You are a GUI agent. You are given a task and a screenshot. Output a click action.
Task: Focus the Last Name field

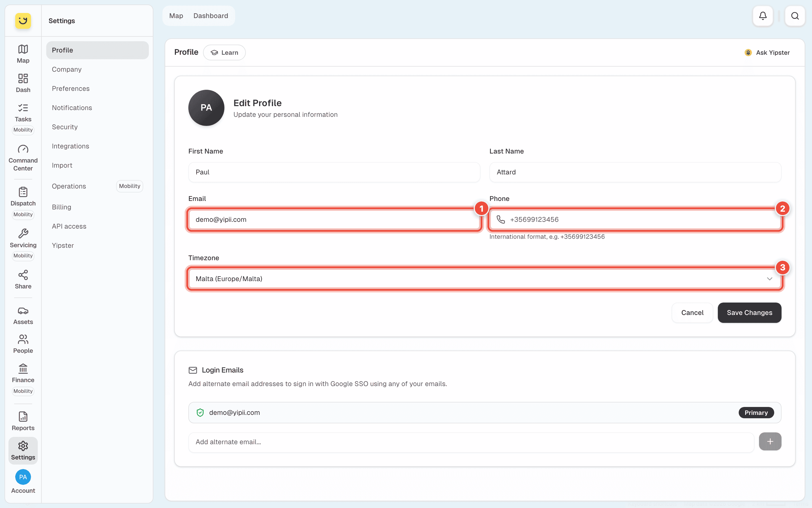click(635, 172)
